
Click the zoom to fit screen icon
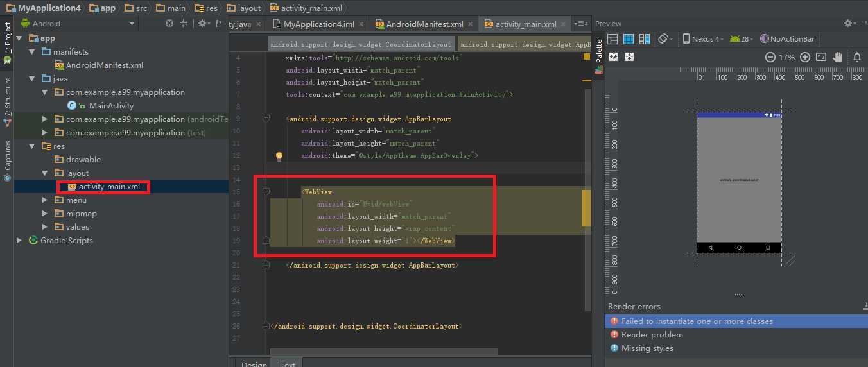coord(821,57)
